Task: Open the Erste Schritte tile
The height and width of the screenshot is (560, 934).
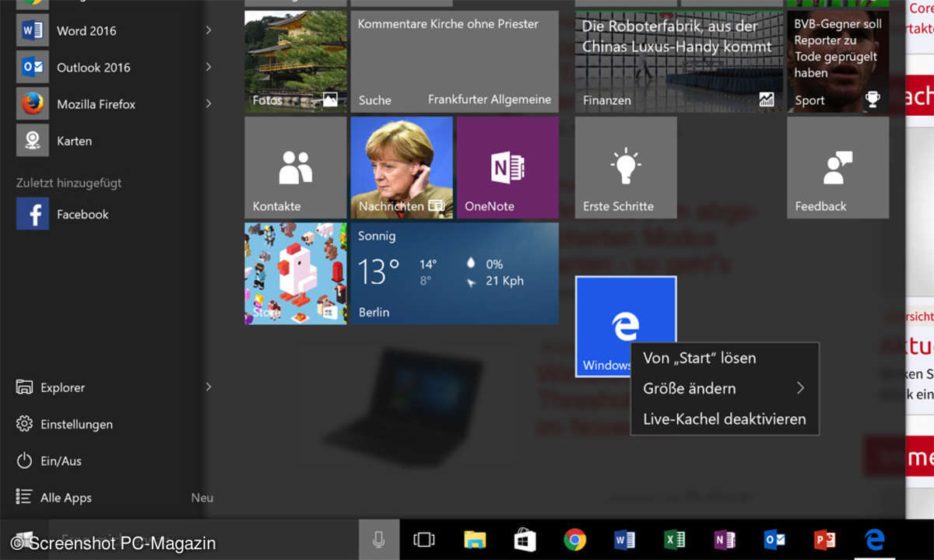Action: coord(626,167)
